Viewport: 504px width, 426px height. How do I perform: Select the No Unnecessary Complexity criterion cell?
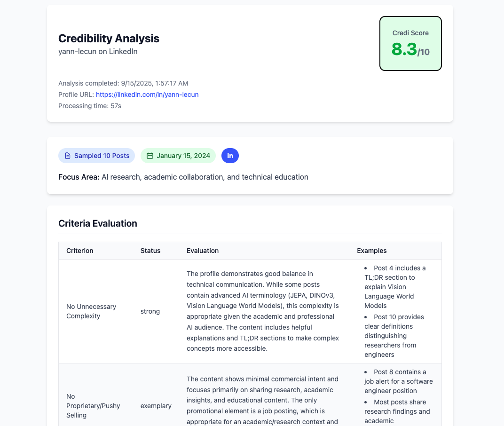[91, 311]
